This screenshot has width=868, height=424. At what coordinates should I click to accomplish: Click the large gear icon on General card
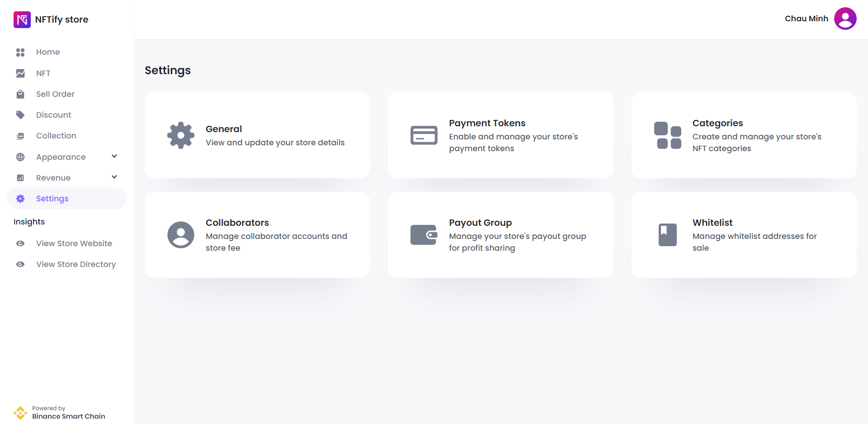[181, 135]
